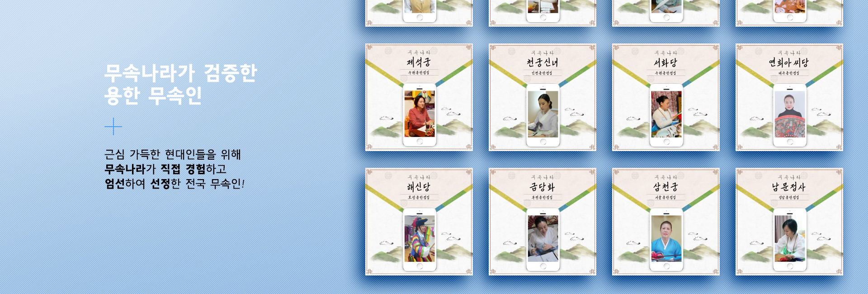The image size is (868, 294).
Task: Click the 인천용한점집 subtitle under 천궁신녀
Action: pos(542,73)
